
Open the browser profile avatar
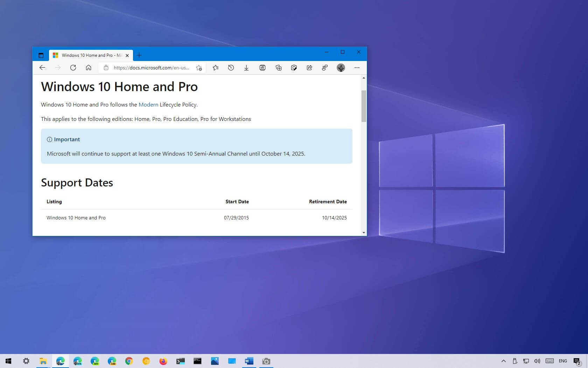coord(341,68)
